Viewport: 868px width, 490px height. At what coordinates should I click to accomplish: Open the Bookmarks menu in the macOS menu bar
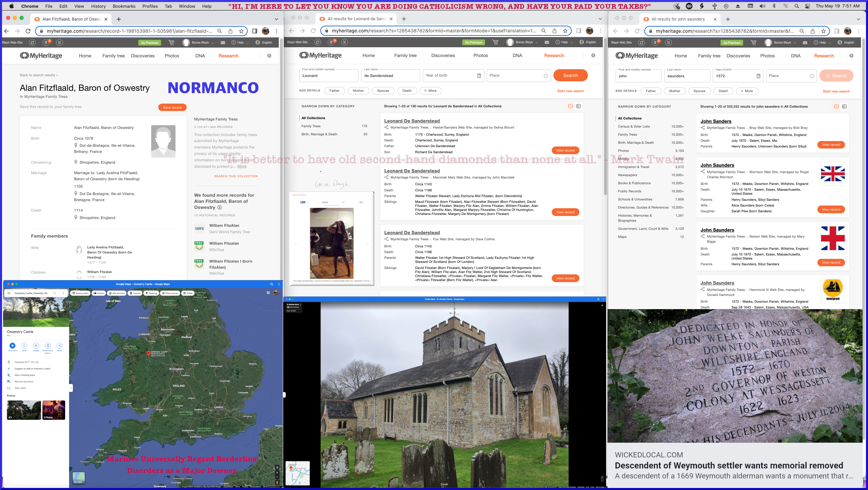click(124, 6)
